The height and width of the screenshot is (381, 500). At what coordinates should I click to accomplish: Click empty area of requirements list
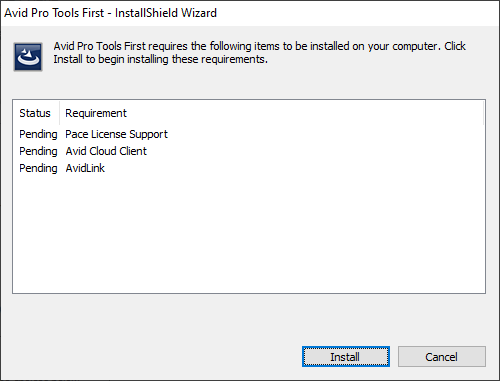(x=249, y=233)
